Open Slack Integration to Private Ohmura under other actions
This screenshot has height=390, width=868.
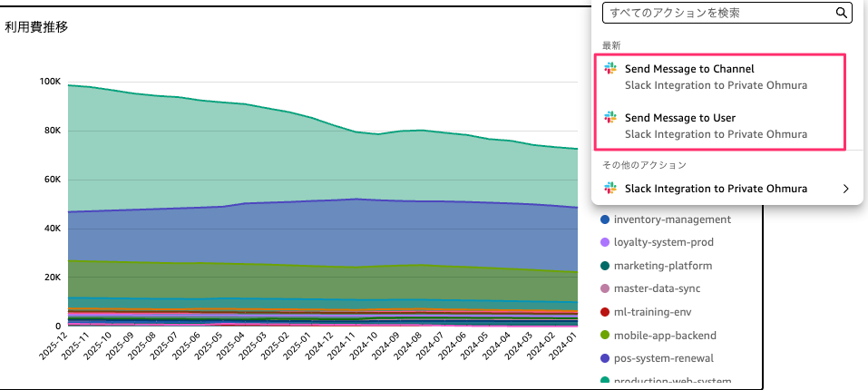pyautogui.click(x=716, y=189)
